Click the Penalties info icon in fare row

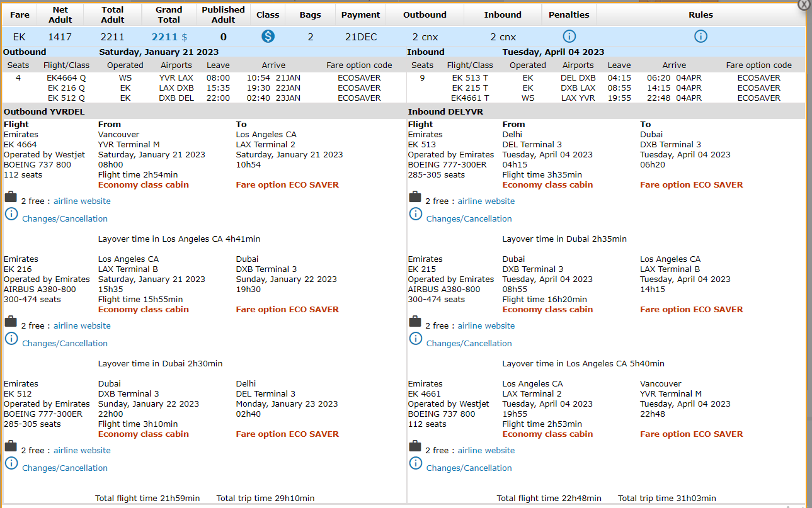click(569, 37)
